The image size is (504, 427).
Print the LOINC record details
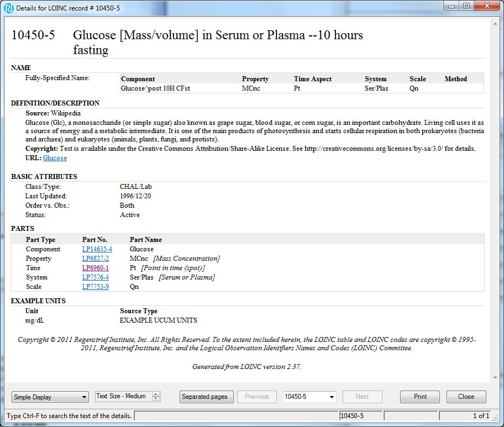(420, 397)
